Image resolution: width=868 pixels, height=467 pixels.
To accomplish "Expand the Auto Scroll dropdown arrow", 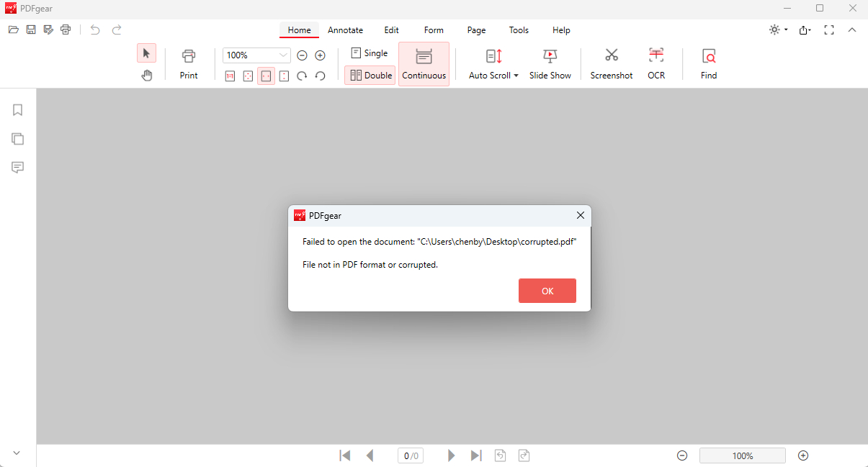I will [x=516, y=76].
